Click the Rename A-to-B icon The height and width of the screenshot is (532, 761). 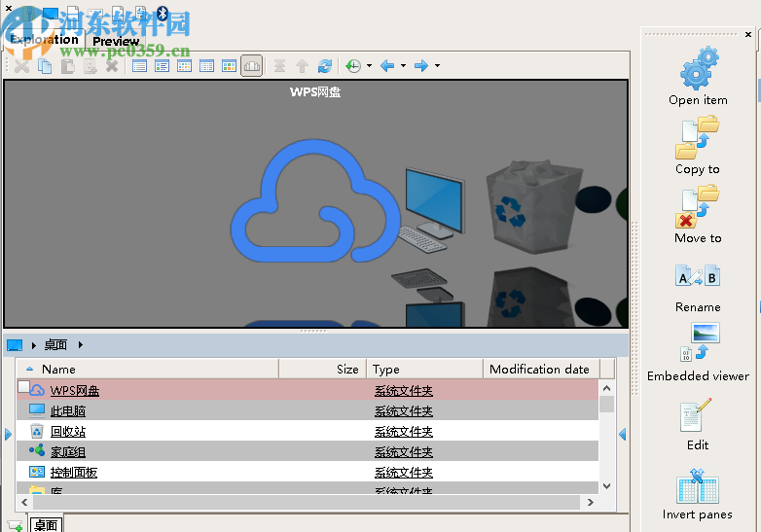click(698, 276)
